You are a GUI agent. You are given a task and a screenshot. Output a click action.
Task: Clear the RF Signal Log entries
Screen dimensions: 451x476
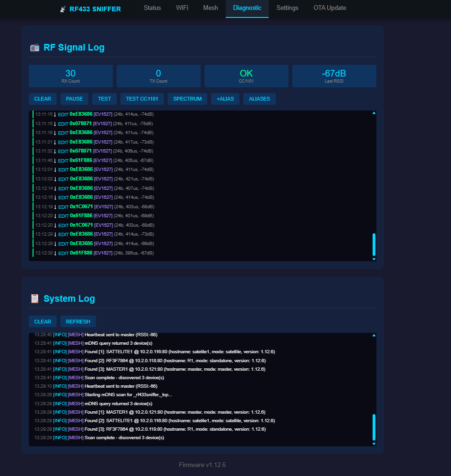[43, 99]
